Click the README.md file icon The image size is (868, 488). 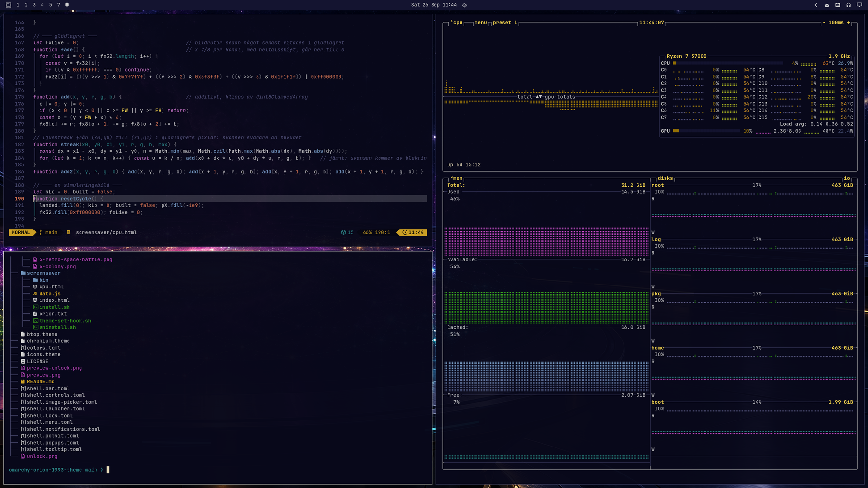coord(23,382)
